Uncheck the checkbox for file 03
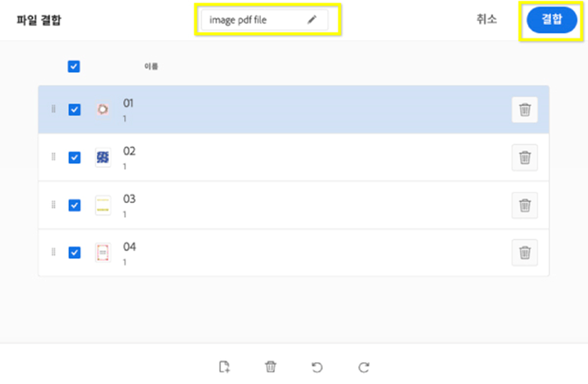Screen dimensions: 588x384 tap(74, 205)
